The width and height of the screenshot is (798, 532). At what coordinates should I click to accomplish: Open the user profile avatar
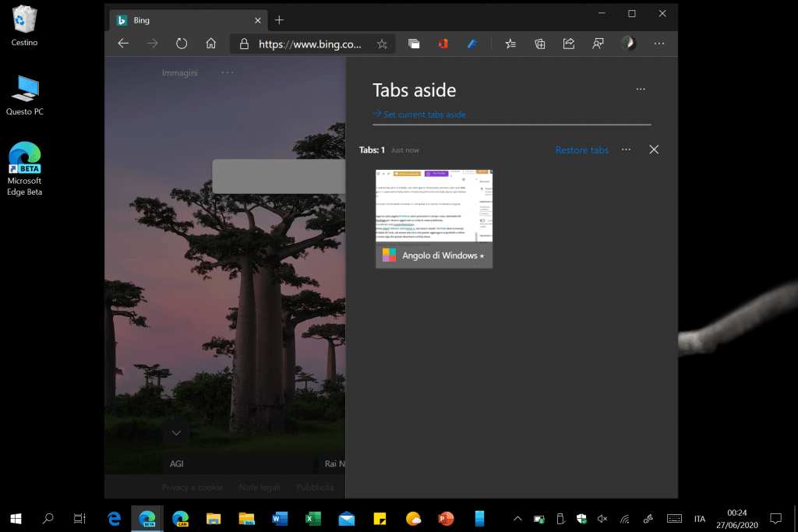coord(627,44)
